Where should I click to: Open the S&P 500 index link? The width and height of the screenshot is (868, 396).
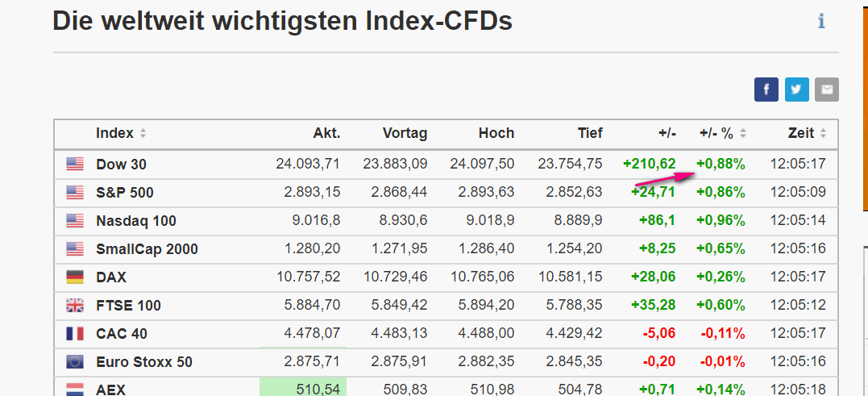pos(124,193)
